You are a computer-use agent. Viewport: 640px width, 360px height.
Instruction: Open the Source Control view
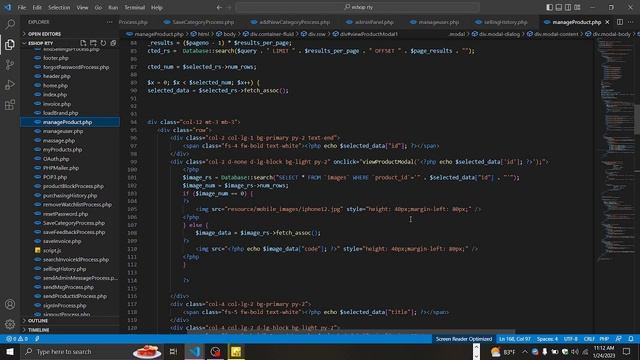10,64
